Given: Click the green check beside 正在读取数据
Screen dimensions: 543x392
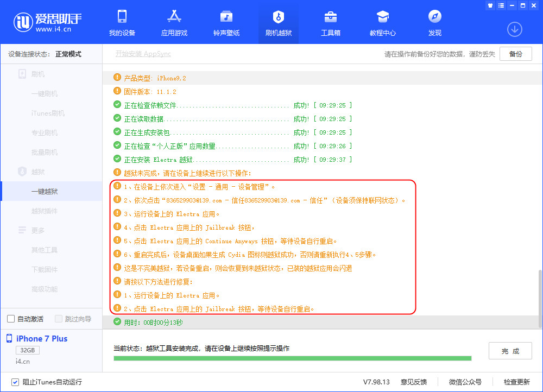Looking at the screenshot, I should (117, 118).
